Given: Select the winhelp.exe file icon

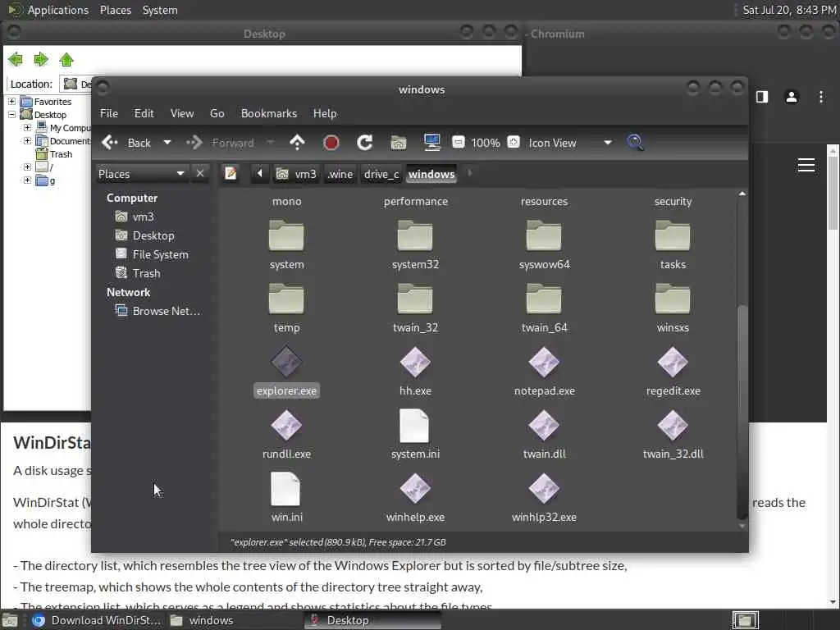Looking at the screenshot, I should pos(415,489).
